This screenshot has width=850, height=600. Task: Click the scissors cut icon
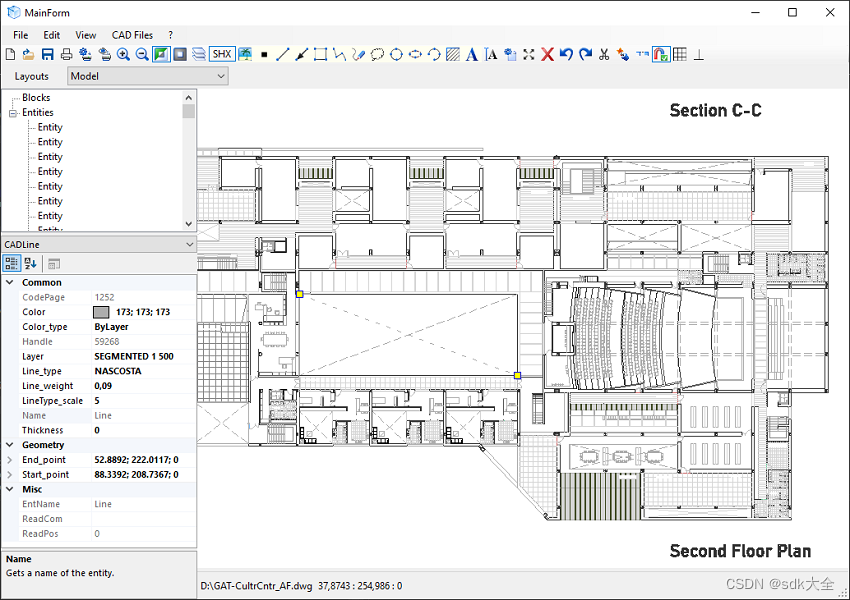click(x=604, y=54)
